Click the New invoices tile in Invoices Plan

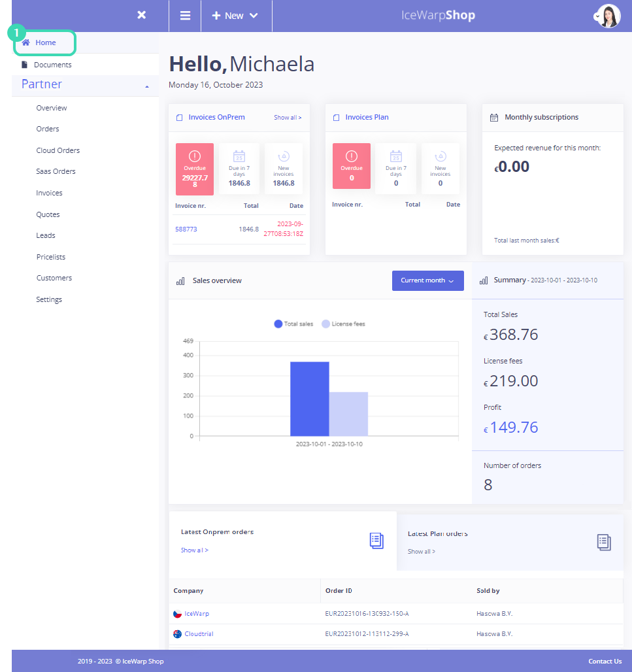pyautogui.click(x=440, y=169)
